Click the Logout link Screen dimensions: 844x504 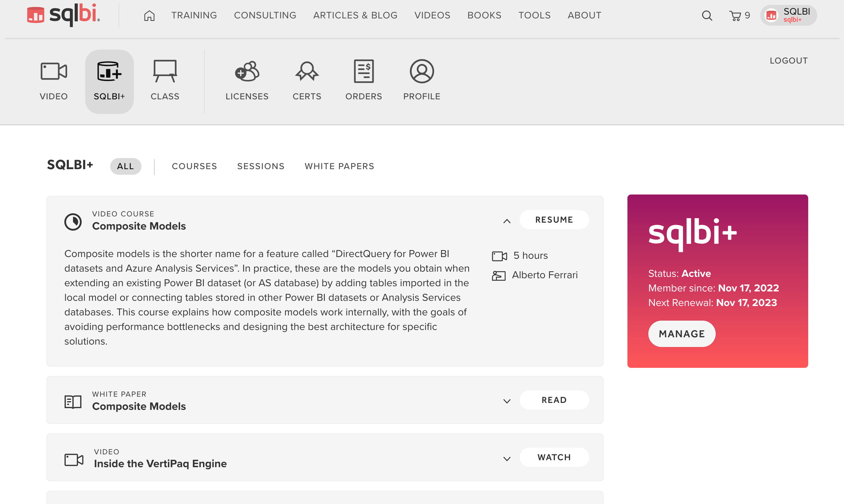pos(789,61)
